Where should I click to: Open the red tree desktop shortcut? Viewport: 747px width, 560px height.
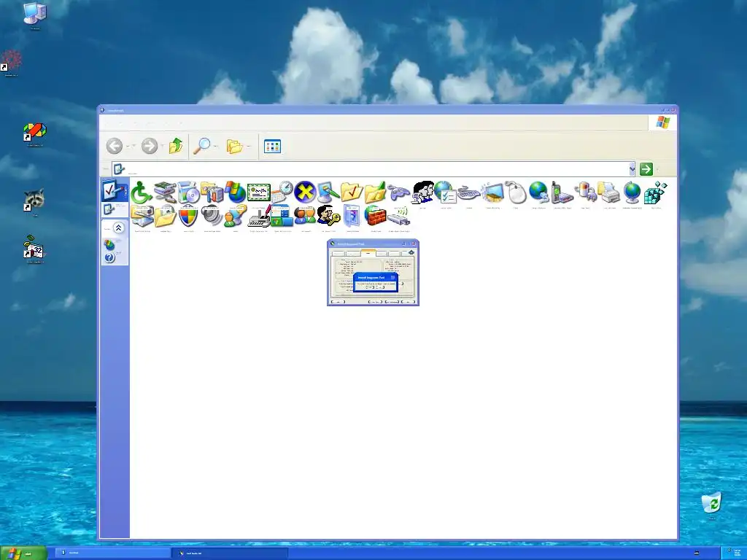point(12,61)
